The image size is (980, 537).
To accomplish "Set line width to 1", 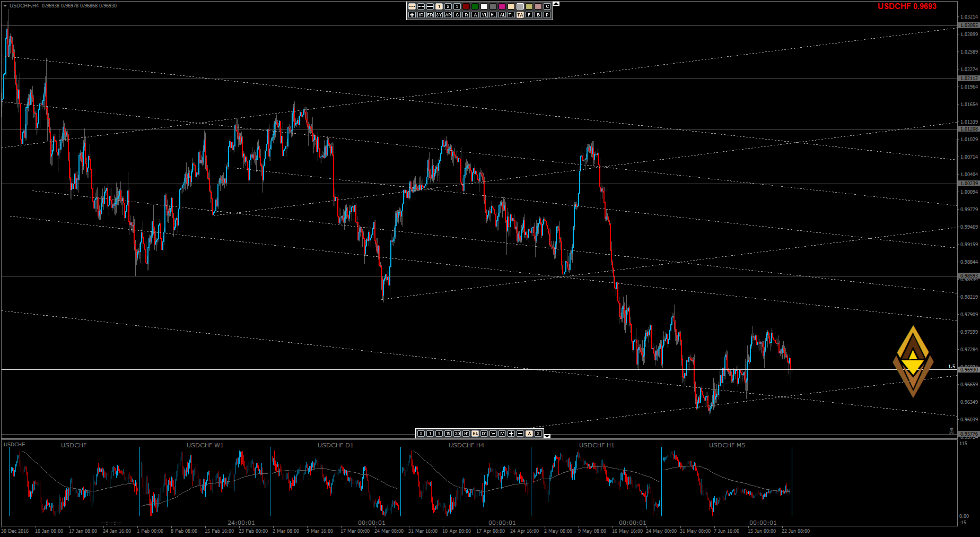I will pos(439,6).
